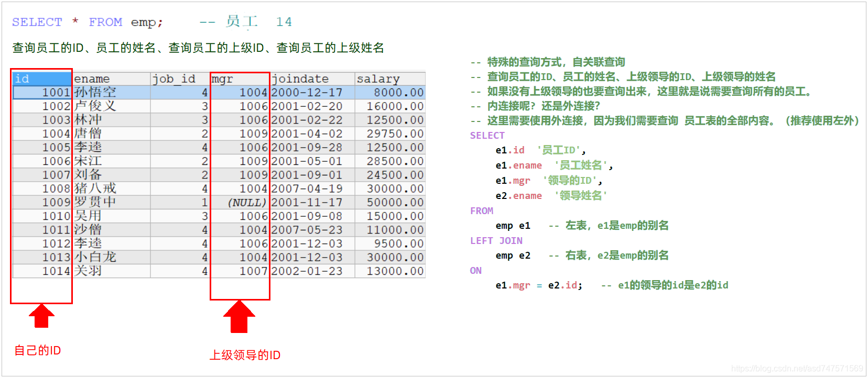Select the ename cell 卢俊义
This screenshot has height=378, width=868.
[x=111, y=106]
